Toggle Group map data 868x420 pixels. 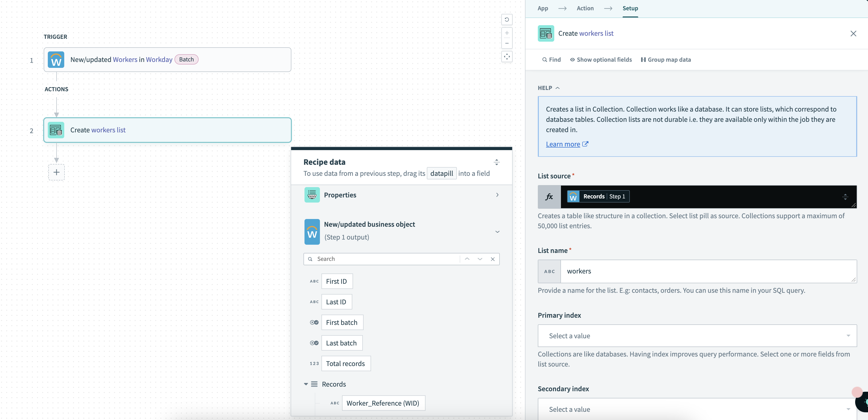(x=666, y=60)
